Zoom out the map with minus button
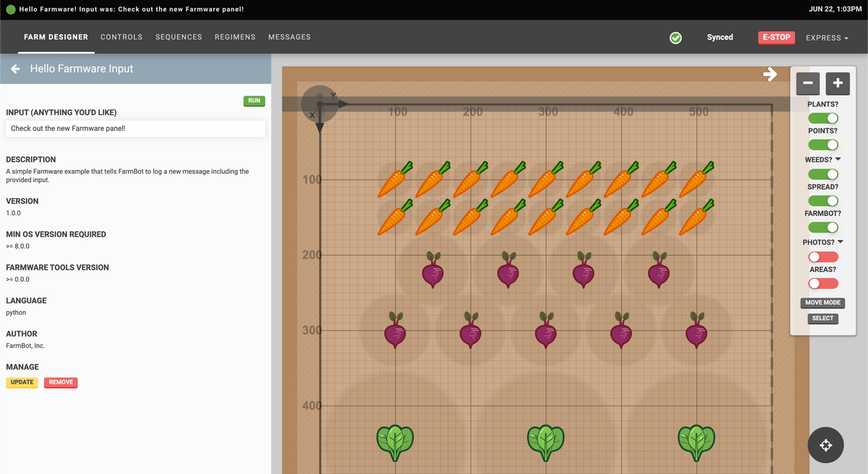 [808, 83]
